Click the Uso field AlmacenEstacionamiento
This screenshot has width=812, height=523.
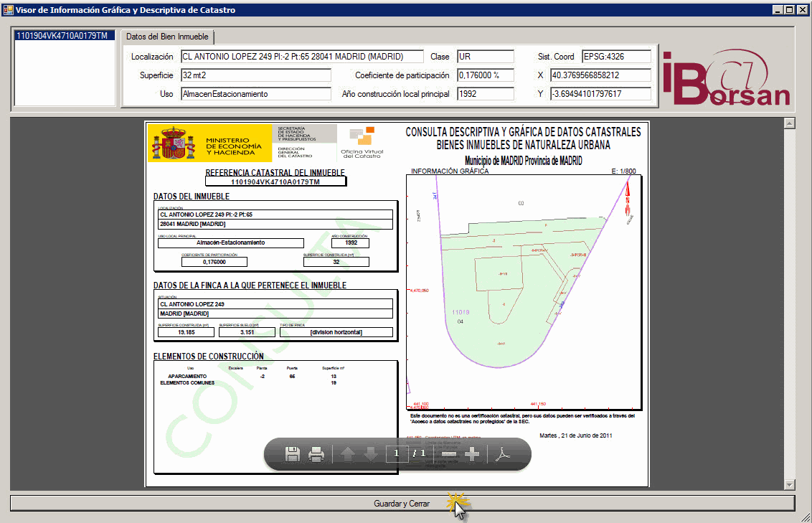pos(256,94)
